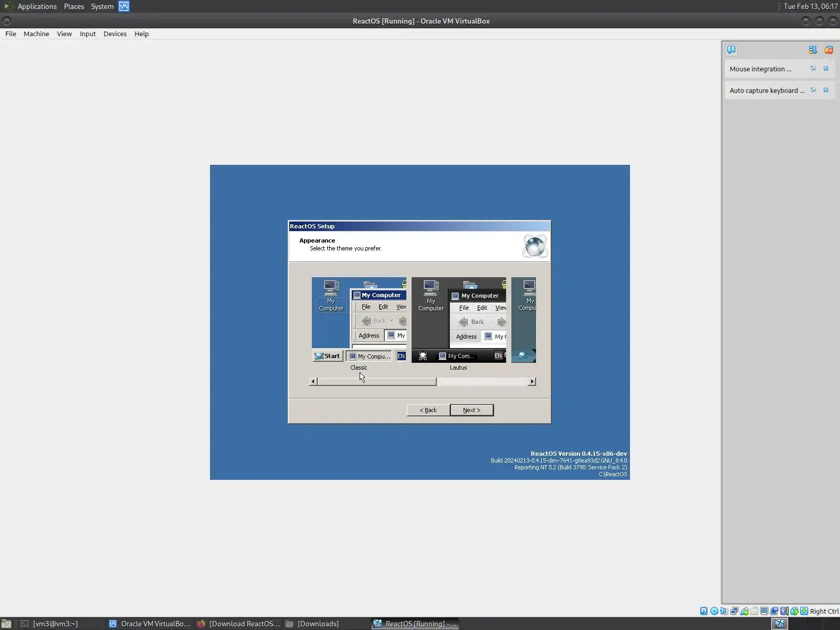The width and height of the screenshot is (840, 630).
Task: Click the optical disc status indicator
Action: tap(714, 611)
